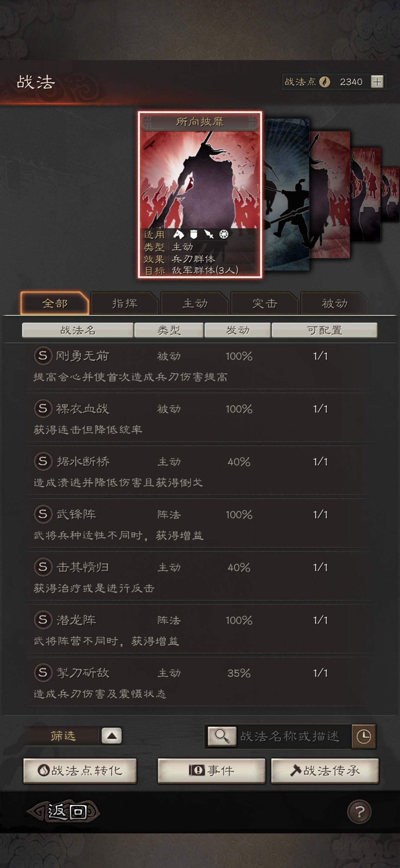Sort by the 战法名 column header
Screen dimensions: 400x868
click(78, 330)
